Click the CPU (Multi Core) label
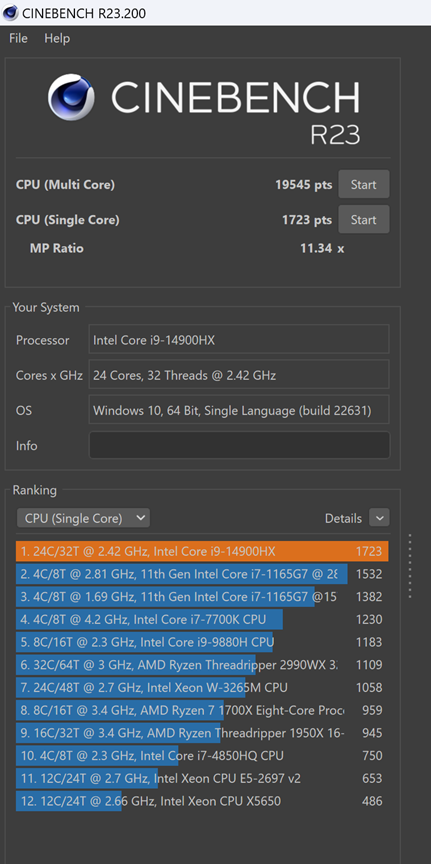Screen dimensions: 431x864 (x=65, y=185)
